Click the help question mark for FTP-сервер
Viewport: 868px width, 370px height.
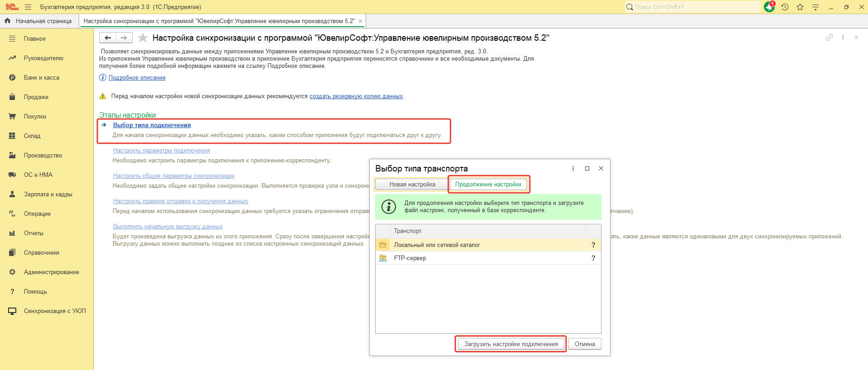point(593,258)
